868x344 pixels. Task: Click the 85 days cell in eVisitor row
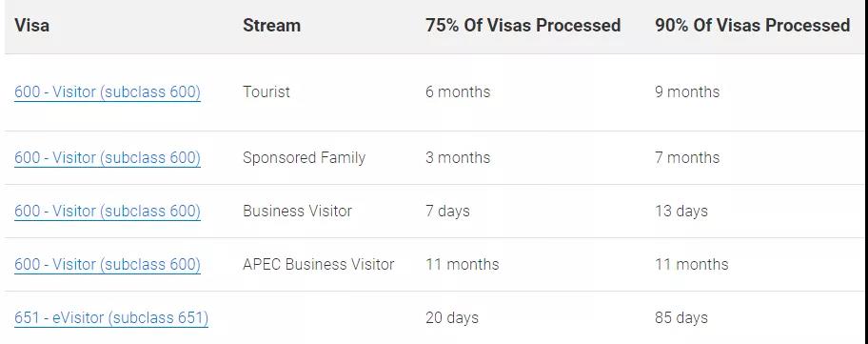[681, 318]
